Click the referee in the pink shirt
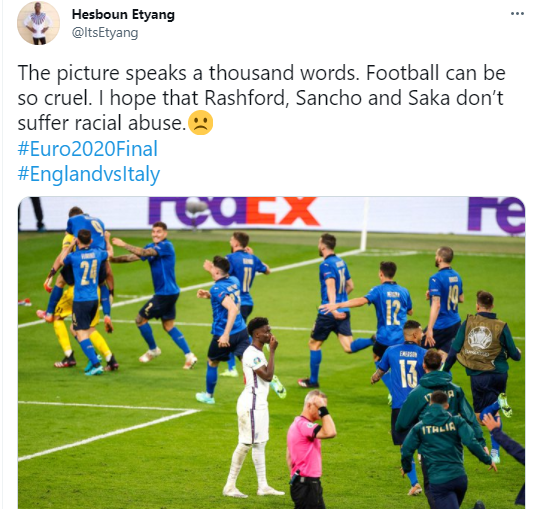 [x=308, y=449]
